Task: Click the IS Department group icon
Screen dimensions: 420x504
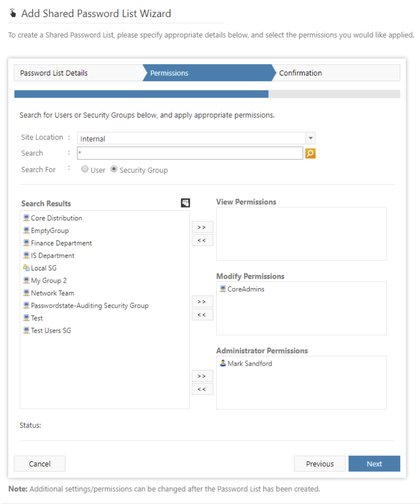Action: (25, 255)
